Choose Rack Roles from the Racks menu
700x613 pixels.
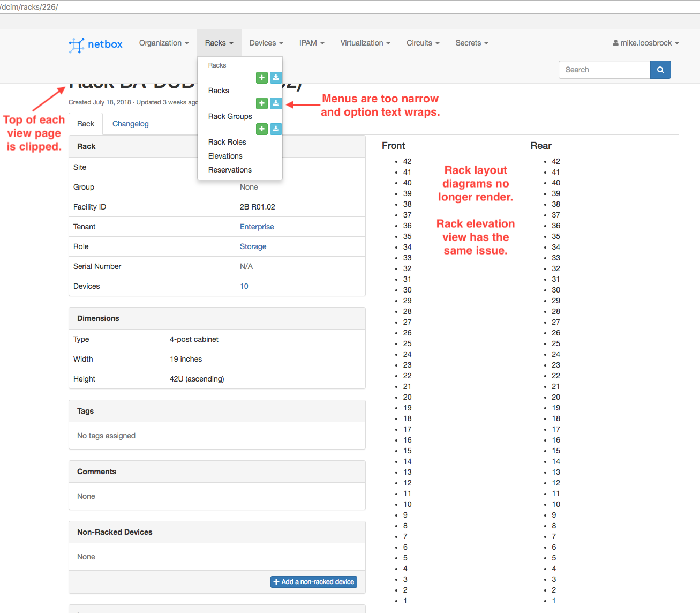tap(227, 142)
